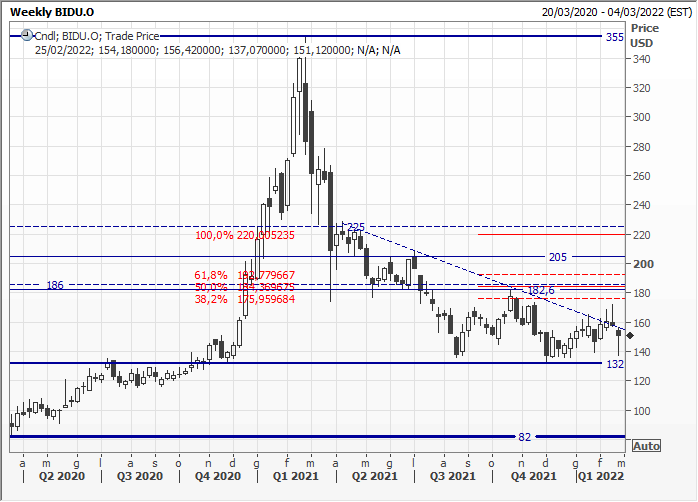Image resolution: width=698 pixels, height=502 pixels.
Task: Click the 186 dashed level label
Action: 55,286
